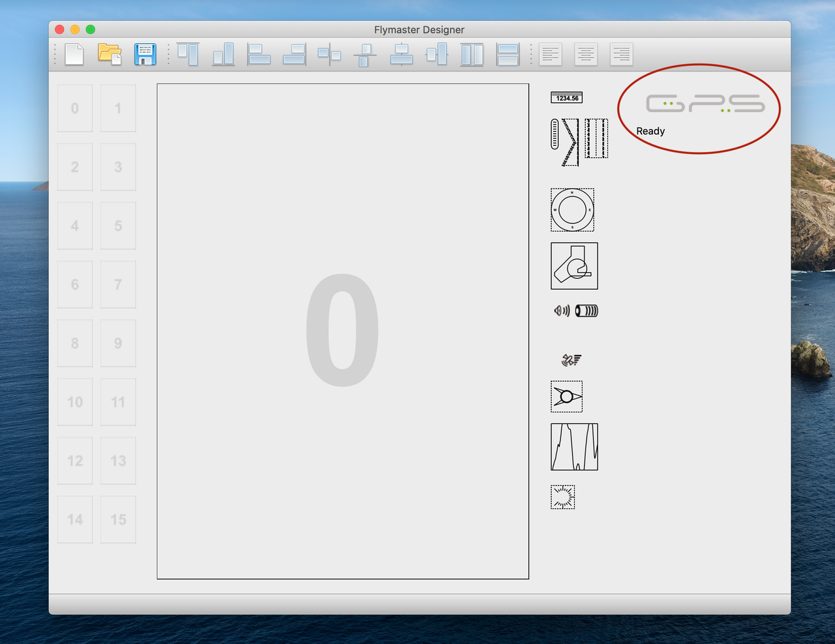
Task: Select page 9 thumbnail
Action: (118, 343)
